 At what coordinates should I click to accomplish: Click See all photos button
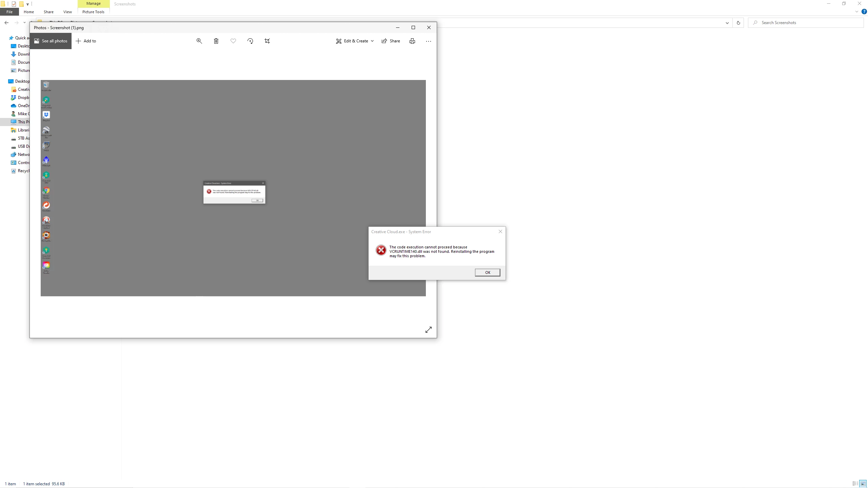click(51, 41)
